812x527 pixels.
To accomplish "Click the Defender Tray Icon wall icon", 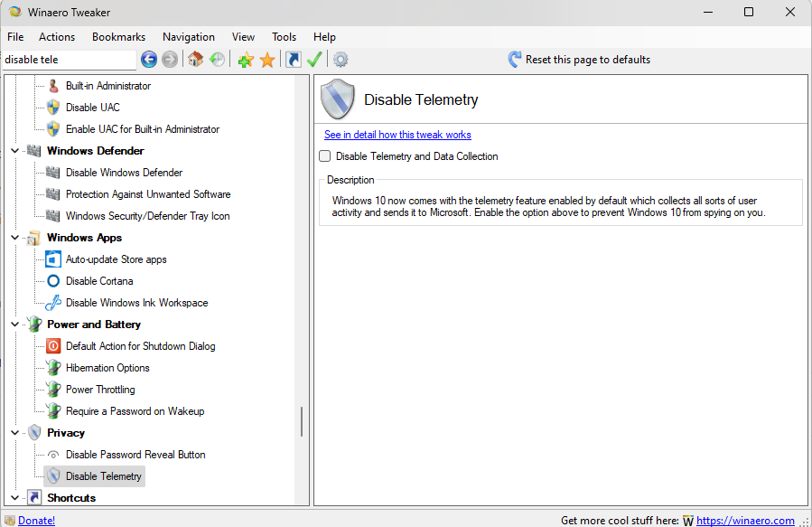I will pos(53,216).
